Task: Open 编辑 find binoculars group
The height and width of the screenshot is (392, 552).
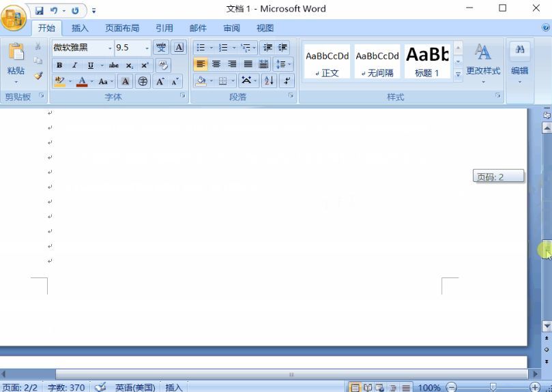Action: [520, 63]
